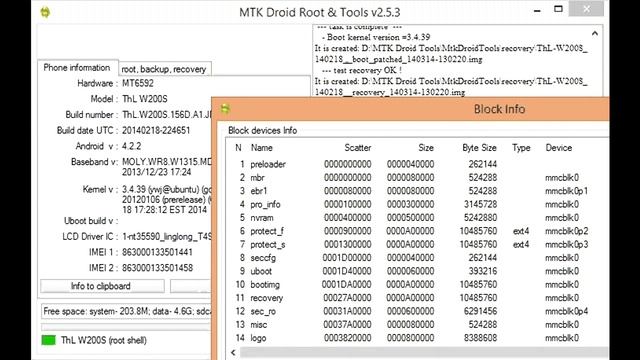
Task: Select the protect_f partition row
Action: (416, 231)
